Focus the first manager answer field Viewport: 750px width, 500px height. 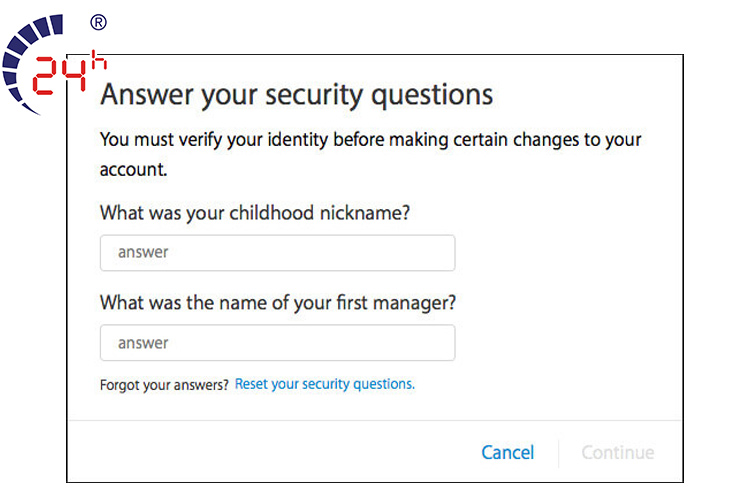[x=277, y=343]
